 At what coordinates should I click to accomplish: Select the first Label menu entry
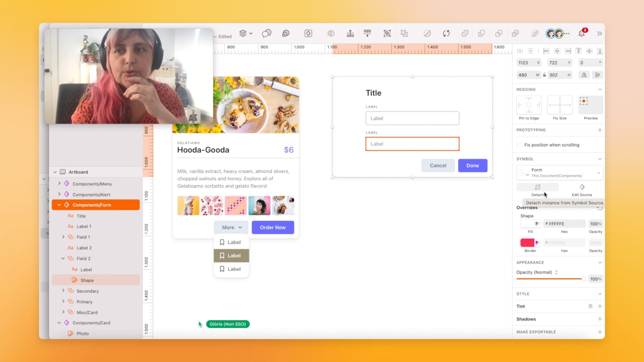tap(231, 242)
